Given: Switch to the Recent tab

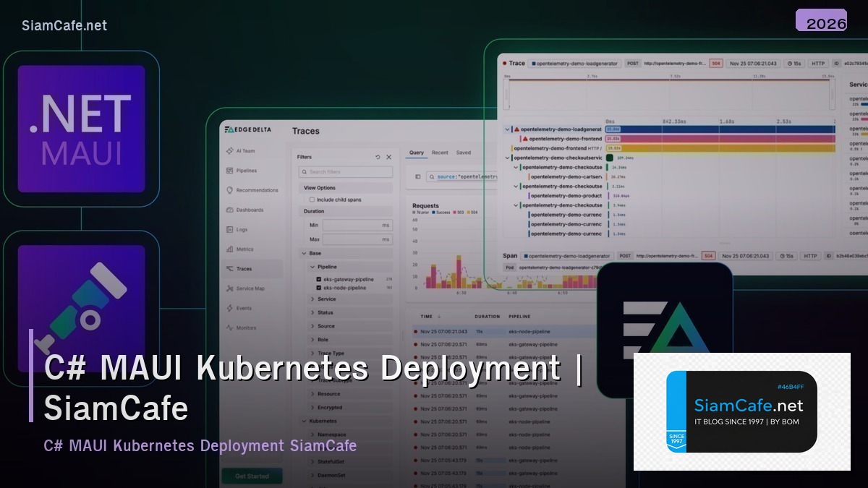Looking at the screenshot, I should coord(440,153).
